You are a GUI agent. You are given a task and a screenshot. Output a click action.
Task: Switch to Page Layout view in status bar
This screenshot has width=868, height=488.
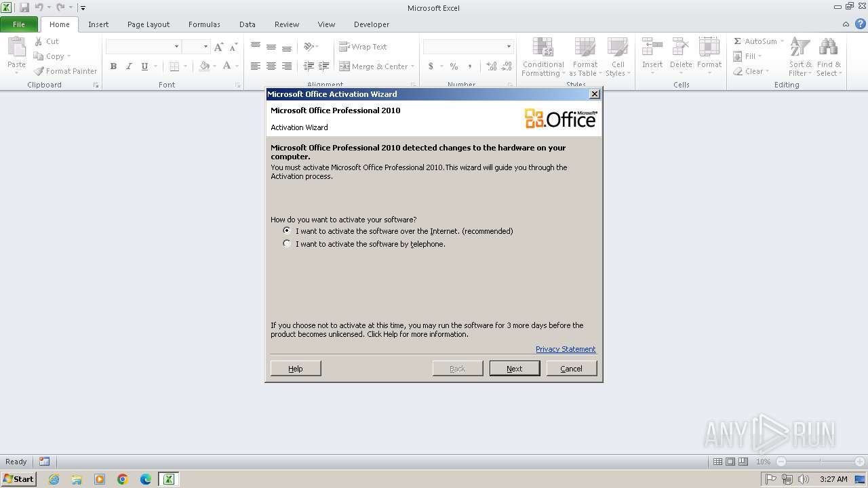click(x=730, y=462)
